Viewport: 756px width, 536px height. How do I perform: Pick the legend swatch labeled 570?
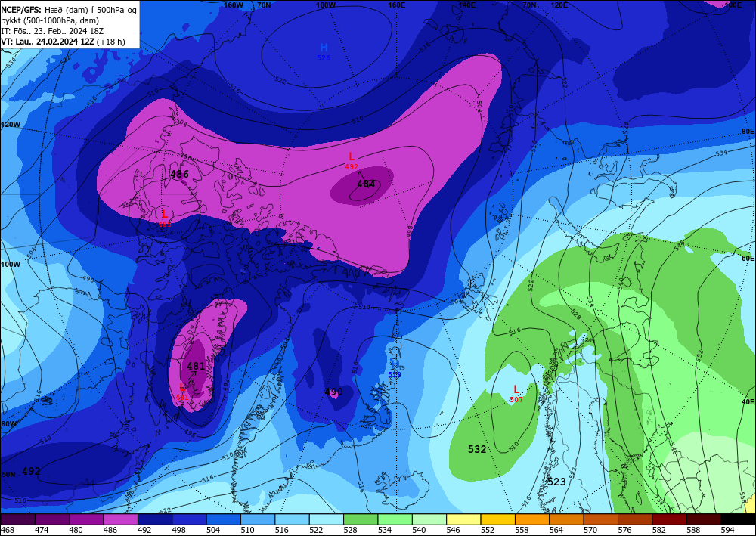(x=600, y=519)
